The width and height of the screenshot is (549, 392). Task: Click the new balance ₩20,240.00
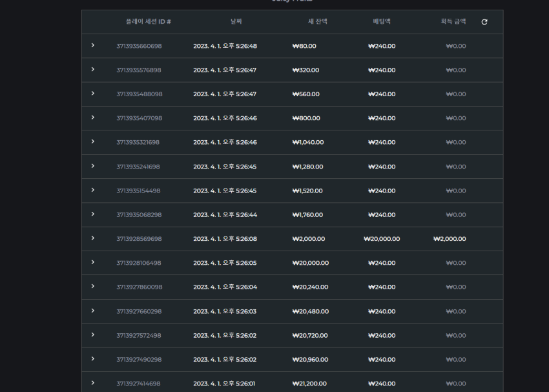310,287
